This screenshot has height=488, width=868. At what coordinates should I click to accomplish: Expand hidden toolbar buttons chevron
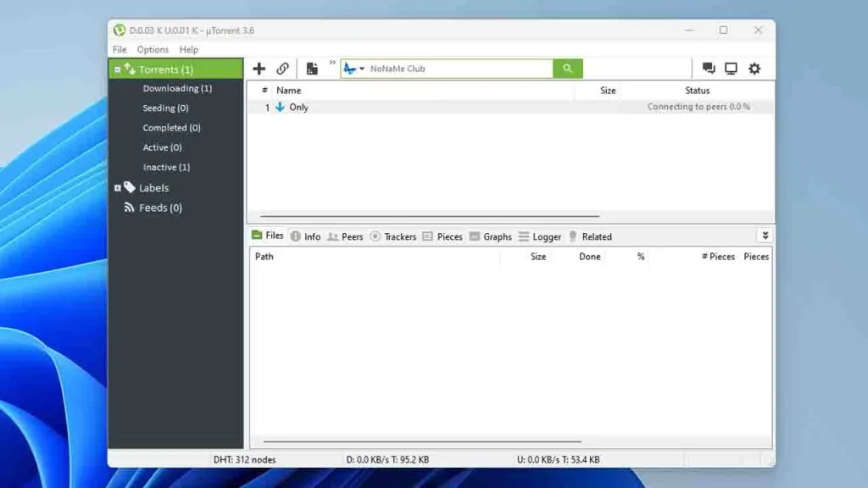[x=332, y=63]
